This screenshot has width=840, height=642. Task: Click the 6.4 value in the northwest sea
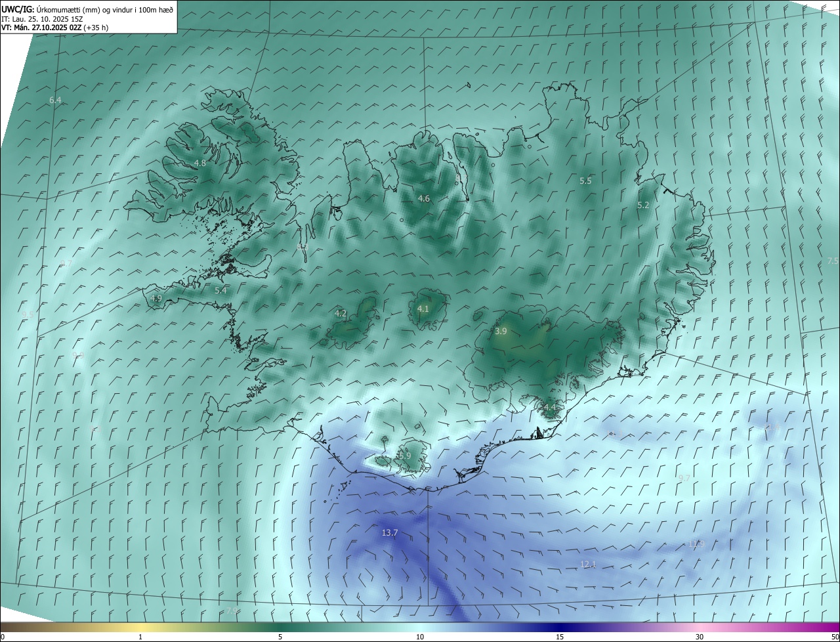point(55,100)
